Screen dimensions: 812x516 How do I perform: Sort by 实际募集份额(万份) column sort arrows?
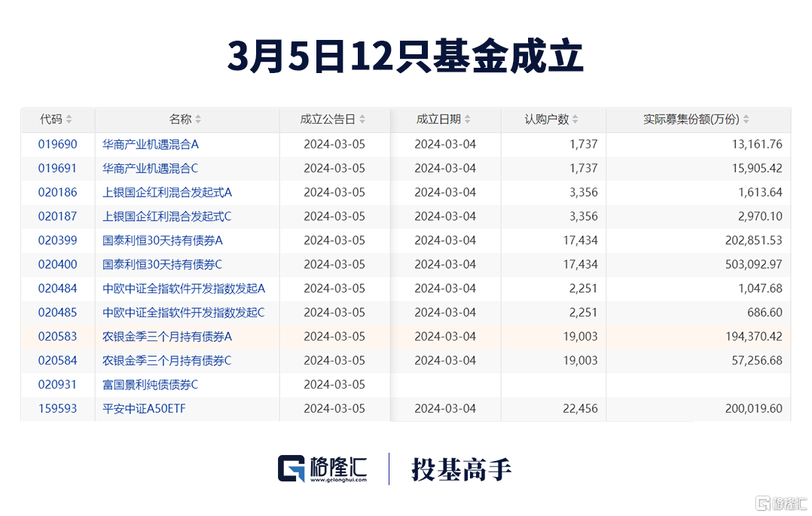tap(746, 120)
